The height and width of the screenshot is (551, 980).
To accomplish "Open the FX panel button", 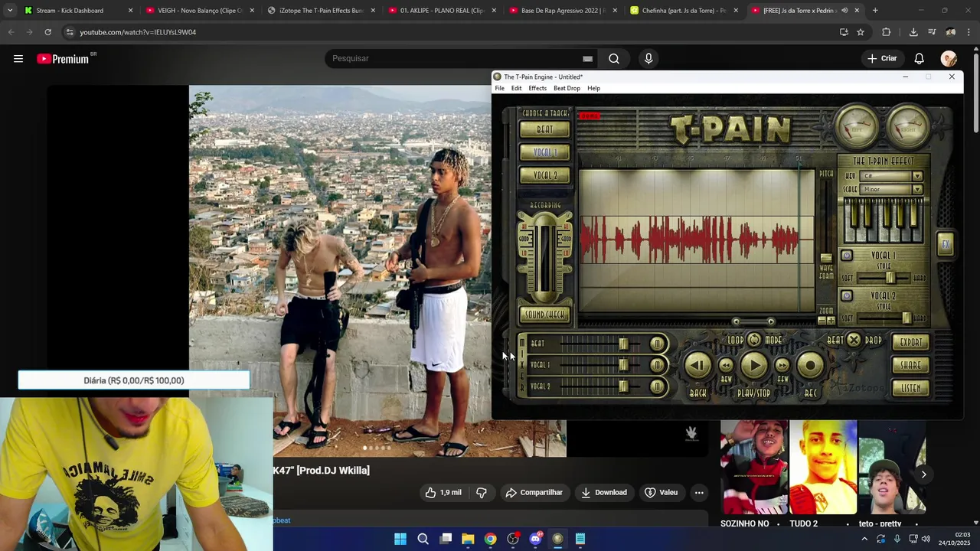I will [x=946, y=244].
